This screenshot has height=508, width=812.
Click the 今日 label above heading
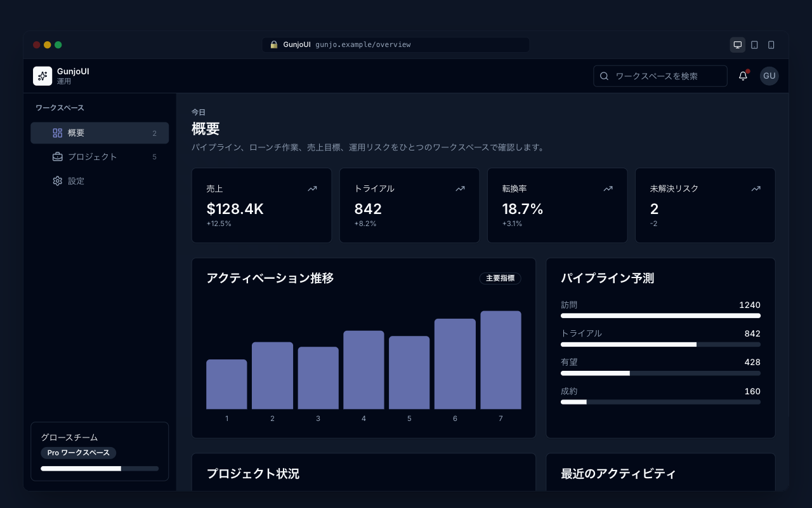click(x=199, y=112)
